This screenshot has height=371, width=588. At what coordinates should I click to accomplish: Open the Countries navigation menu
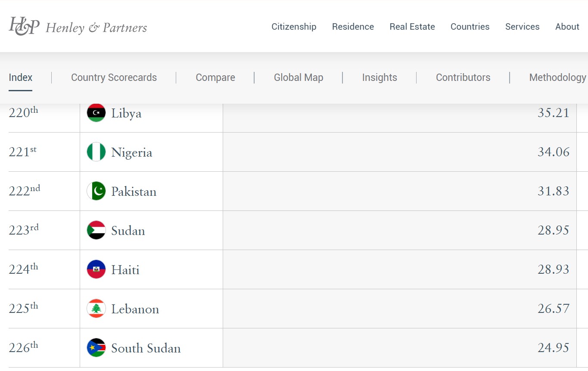[470, 27]
